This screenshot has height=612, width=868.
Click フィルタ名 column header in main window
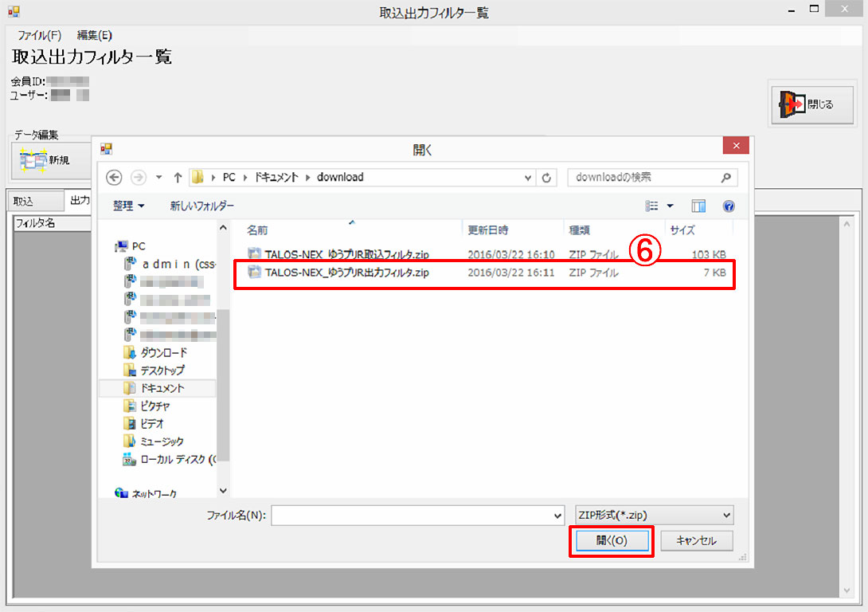52,223
